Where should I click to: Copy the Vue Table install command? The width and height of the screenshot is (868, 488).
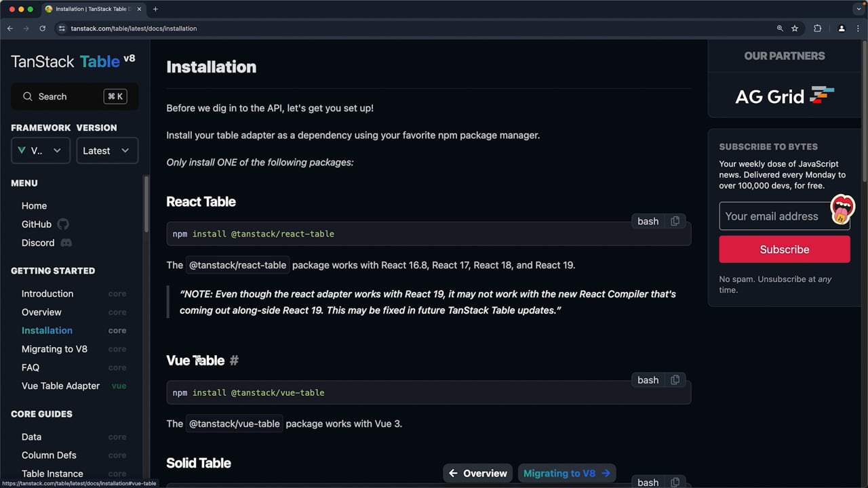click(675, 380)
